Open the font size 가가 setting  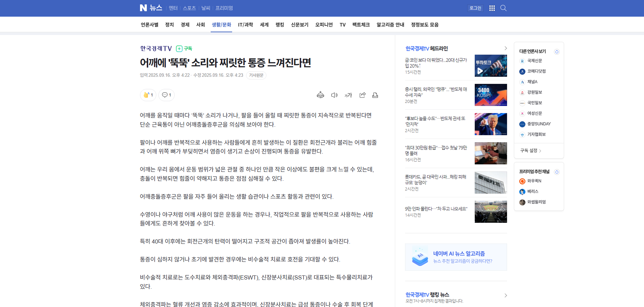(x=348, y=95)
